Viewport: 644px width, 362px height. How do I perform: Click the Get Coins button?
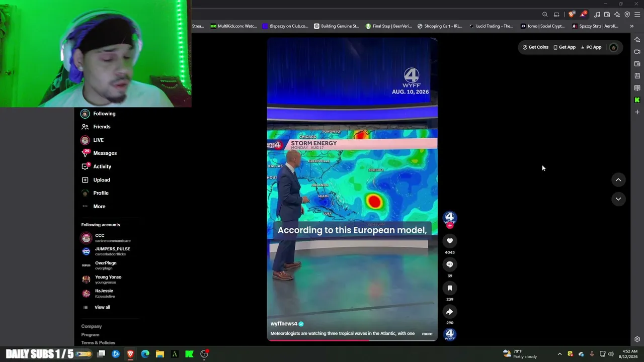[535, 47]
